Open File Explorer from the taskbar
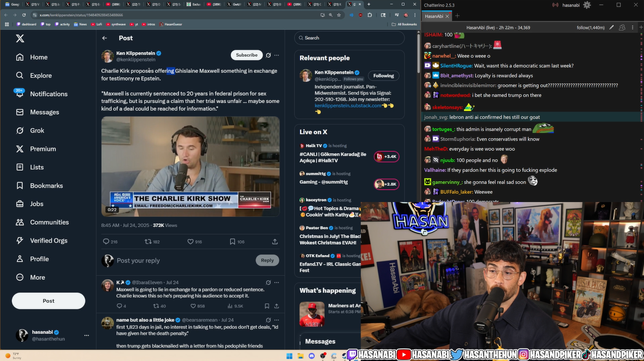The image size is (644, 361). [x=301, y=356]
